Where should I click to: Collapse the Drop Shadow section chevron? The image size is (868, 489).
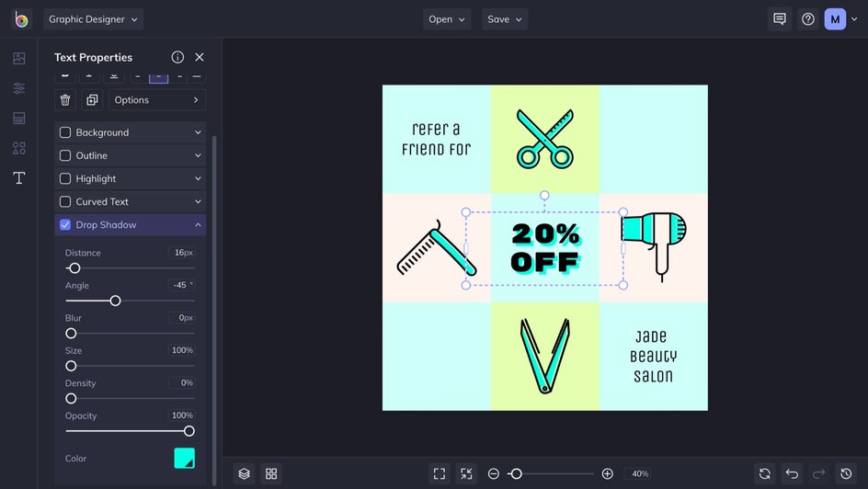[198, 224]
